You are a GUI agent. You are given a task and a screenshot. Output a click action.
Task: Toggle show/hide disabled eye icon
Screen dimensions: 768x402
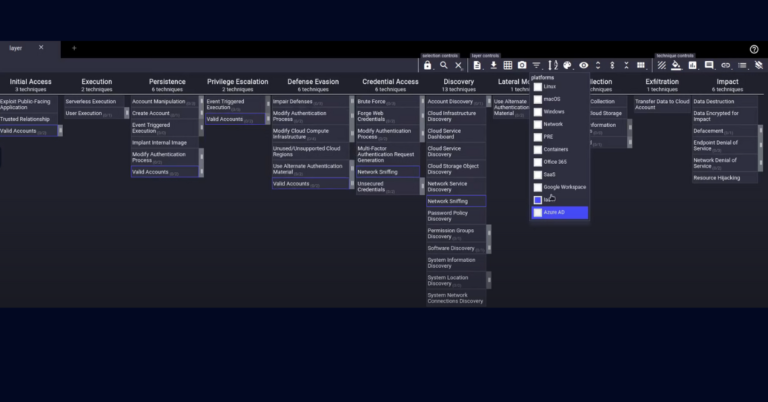(x=583, y=65)
